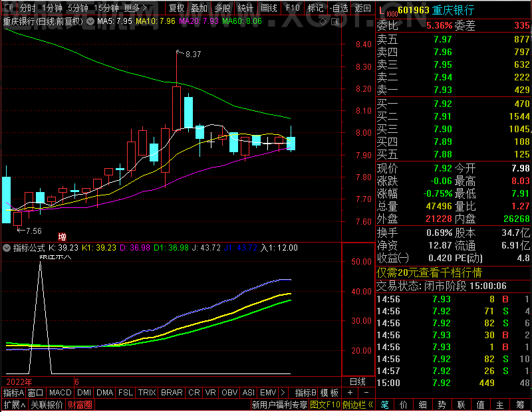
Task: Switch indicator to FSL
Action: coord(126,393)
